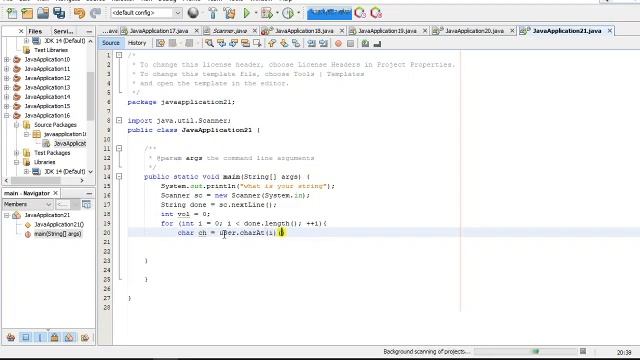Click the background scanning progress bar
Screen dimensions: 640x360
(x=525, y=351)
